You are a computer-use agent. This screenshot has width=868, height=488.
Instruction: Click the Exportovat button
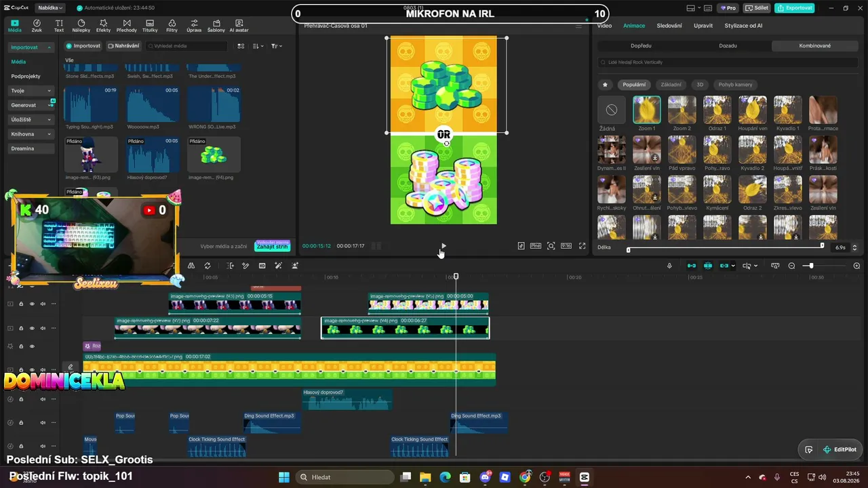point(795,8)
